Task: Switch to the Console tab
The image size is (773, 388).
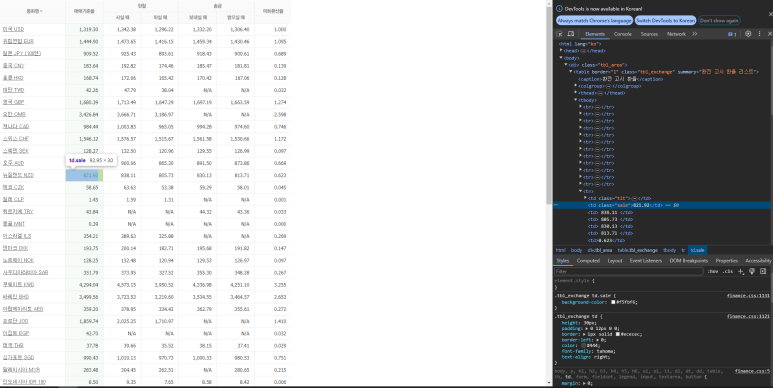Action: pos(623,34)
